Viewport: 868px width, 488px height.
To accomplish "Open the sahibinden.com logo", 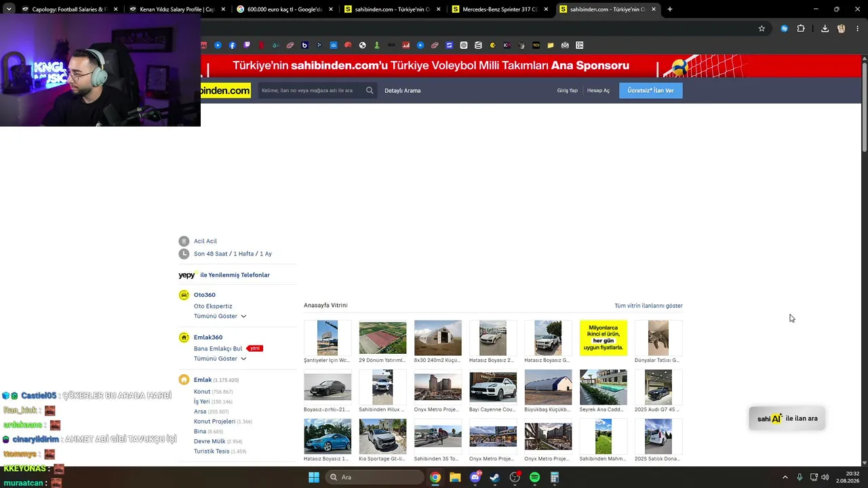I will point(226,91).
